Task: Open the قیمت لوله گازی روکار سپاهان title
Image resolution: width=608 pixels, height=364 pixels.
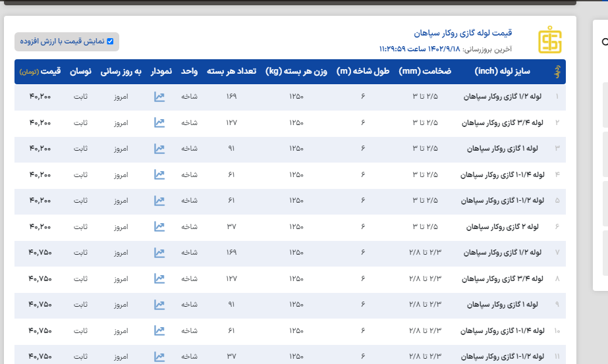Action: pyautogui.click(x=462, y=33)
